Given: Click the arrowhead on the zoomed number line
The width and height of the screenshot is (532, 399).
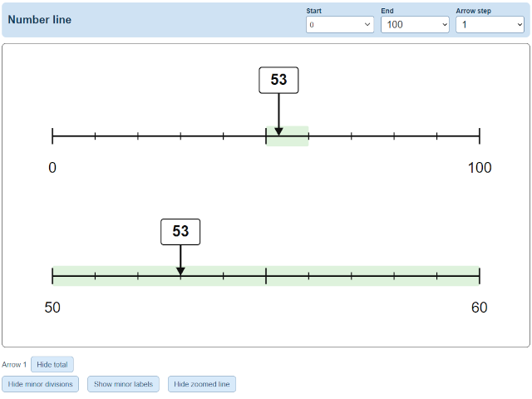Looking at the screenshot, I should [x=180, y=272].
